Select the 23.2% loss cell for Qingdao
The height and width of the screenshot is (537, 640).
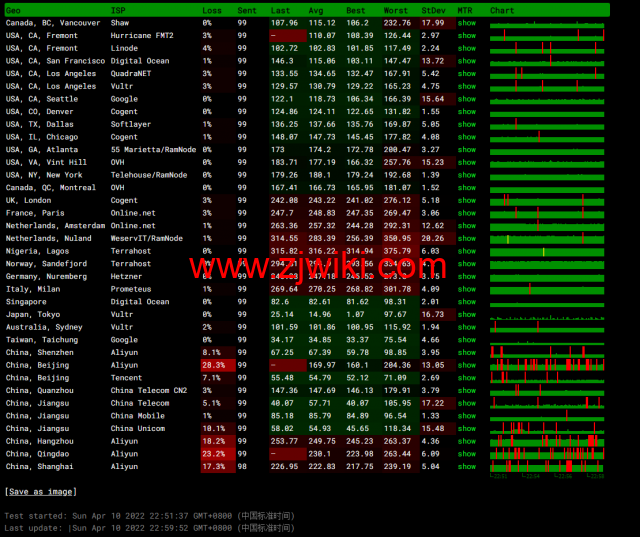click(218, 454)
